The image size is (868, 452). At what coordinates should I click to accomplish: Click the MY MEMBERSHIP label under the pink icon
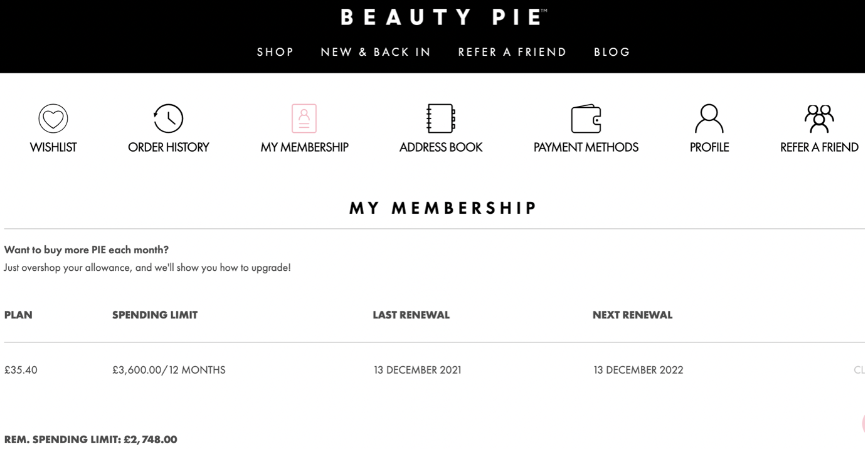(x=304, y=147)
